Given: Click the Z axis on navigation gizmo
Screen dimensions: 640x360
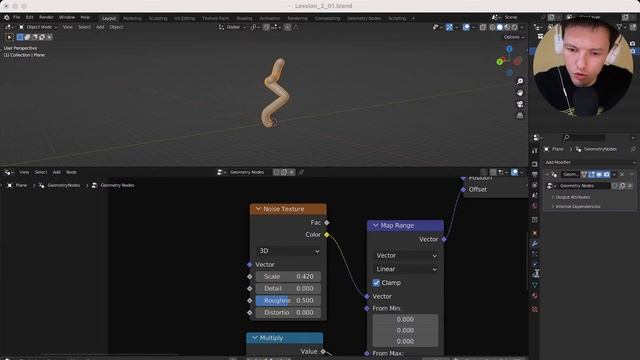Looking at the screenshot, I should [509, 49].
